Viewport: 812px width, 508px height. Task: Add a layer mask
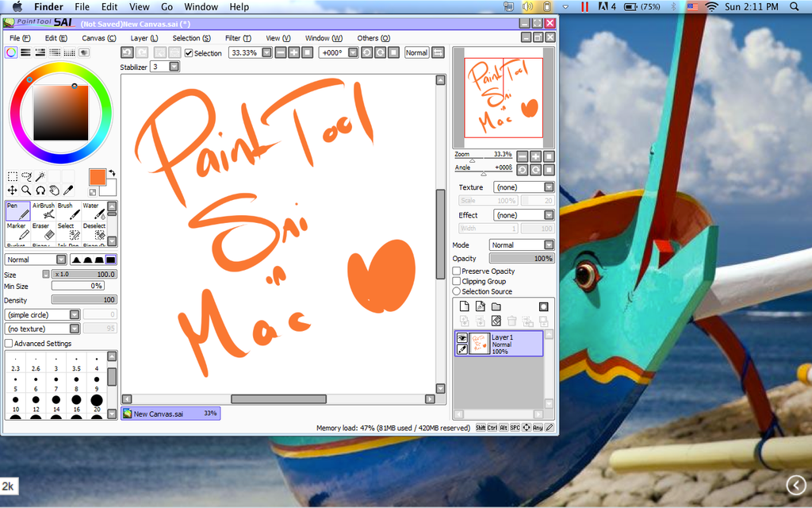click(x=543, y=307)
